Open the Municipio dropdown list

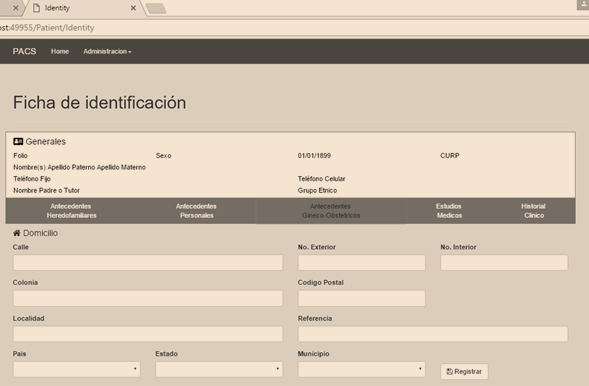362,369
